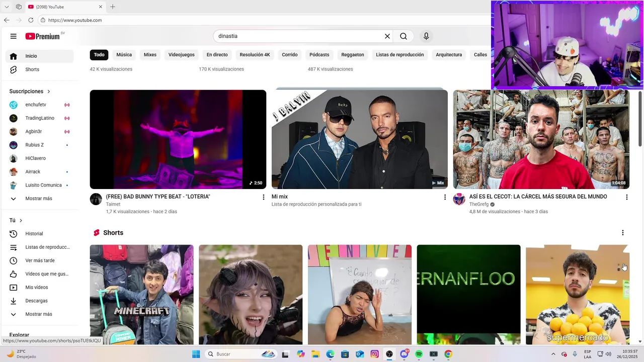Open Airrack subscription channel
The height and width of the screenshot is (362, 644).
click(39, 171)
